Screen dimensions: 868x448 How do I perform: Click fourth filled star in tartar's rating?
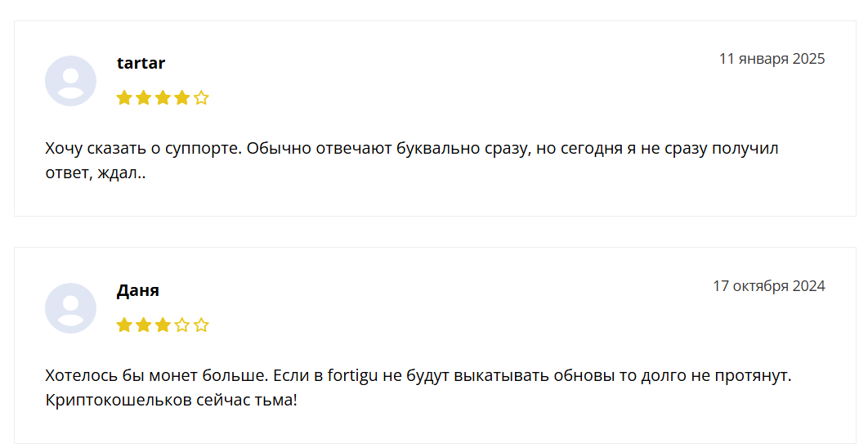pos(181,98)
